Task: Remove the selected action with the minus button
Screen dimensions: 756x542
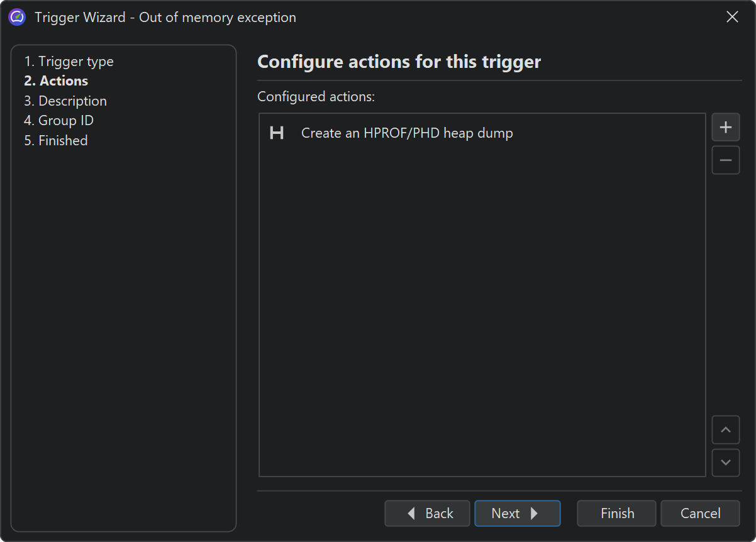Action: (725, 160)
